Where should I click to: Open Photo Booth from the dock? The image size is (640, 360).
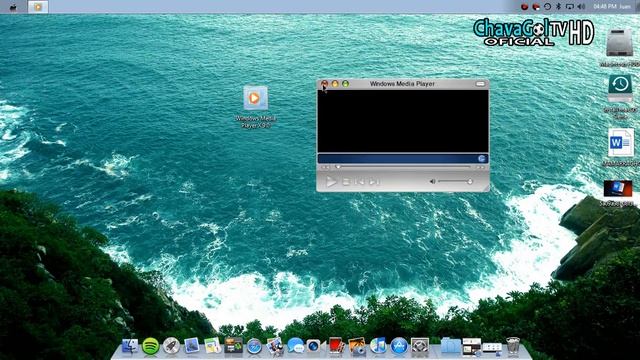336,346
